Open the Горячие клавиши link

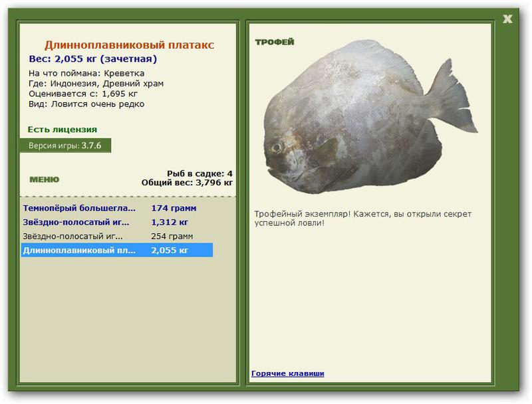288,373
